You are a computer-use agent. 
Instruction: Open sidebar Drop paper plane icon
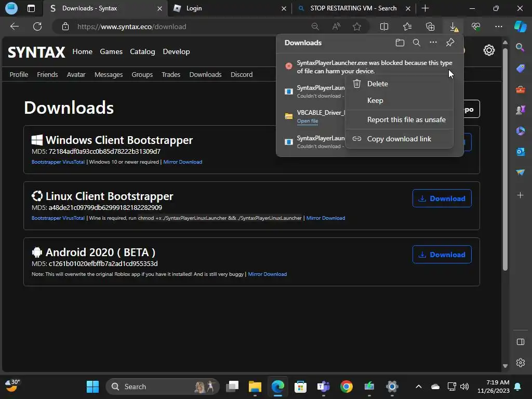tap(520, 172)
